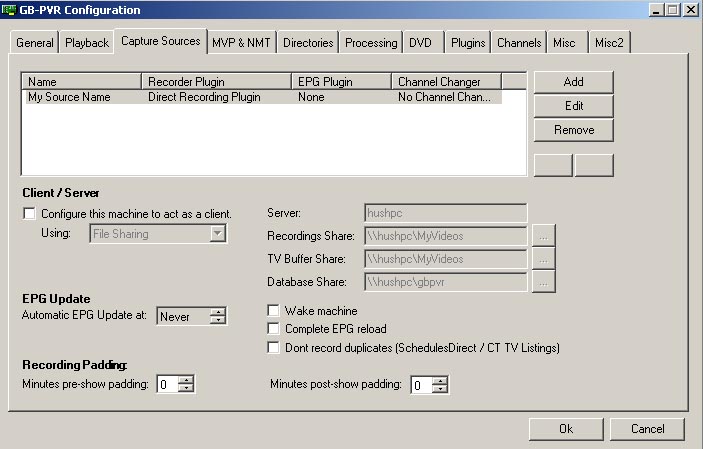Enable Dont record duplicates checkbox
Viewport: 703px width, 449px height.
[273, 348]
